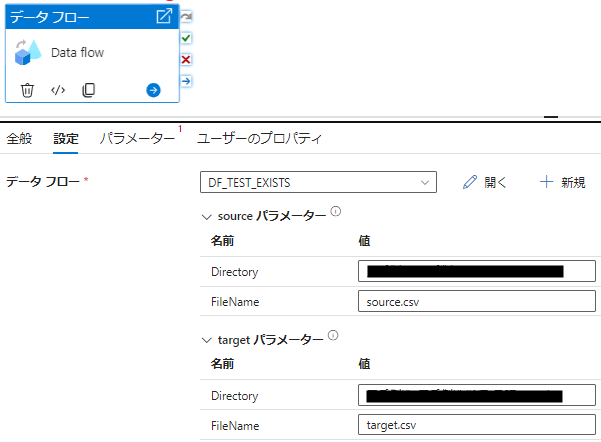Switch to the 全般 tab
This screenshot has height=442, width=601.
[19, 138]
